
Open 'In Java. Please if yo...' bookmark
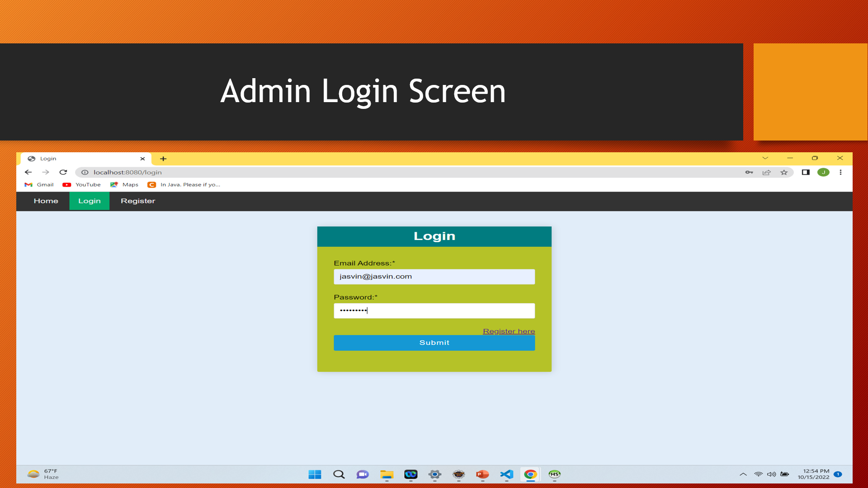184,185
